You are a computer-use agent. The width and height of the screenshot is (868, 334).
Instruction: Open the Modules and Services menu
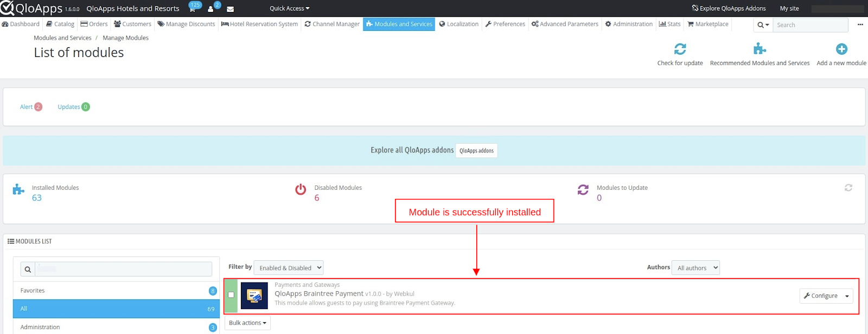pos(399,24)
